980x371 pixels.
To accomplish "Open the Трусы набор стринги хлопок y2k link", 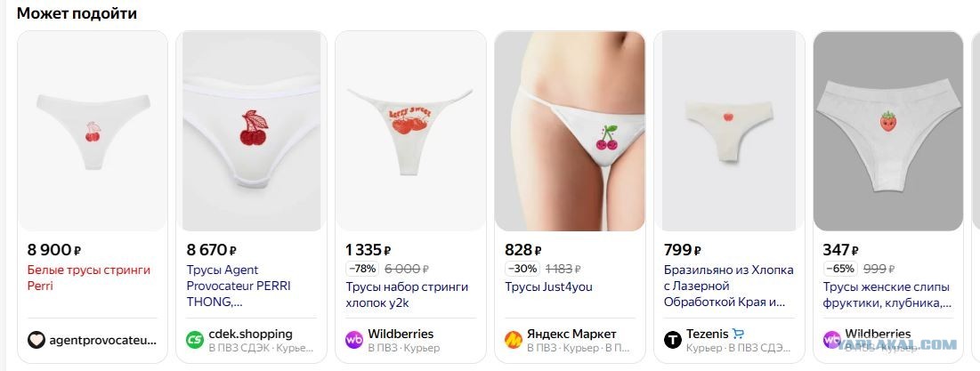I will tap(407, 295).
